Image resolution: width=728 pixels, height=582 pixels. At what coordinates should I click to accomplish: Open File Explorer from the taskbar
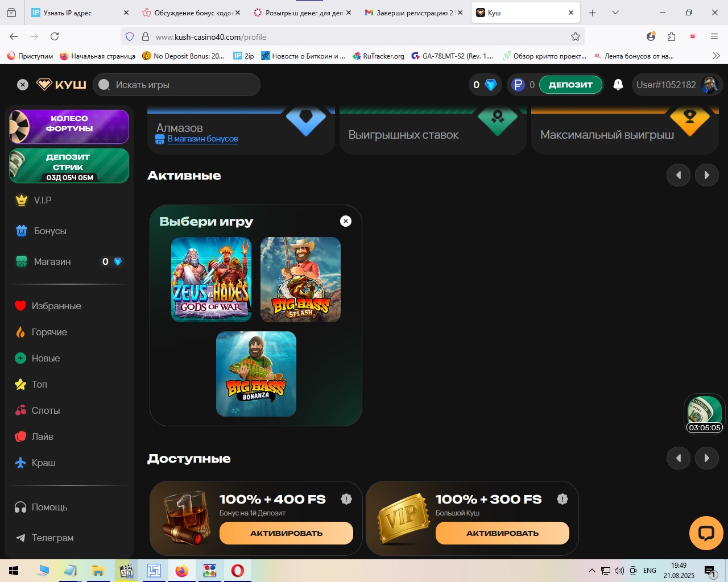(x=98, y=571)
